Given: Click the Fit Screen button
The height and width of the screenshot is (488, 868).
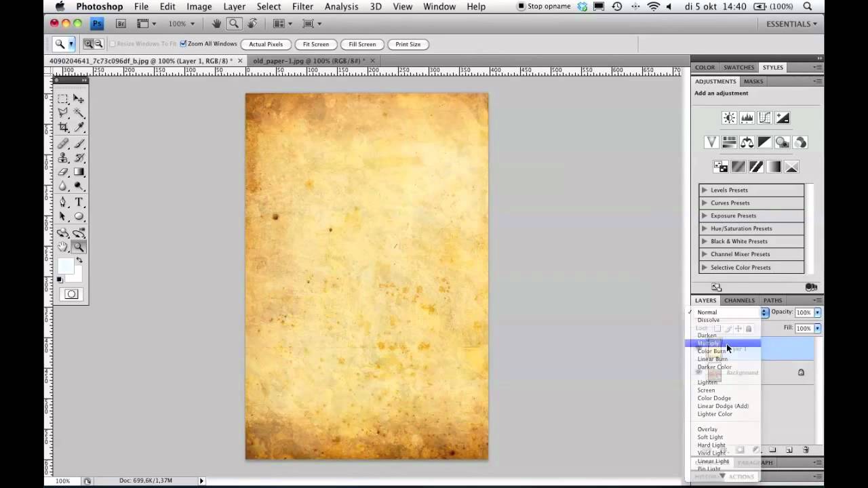Looking at the screenshot, I should click(316, 44).
